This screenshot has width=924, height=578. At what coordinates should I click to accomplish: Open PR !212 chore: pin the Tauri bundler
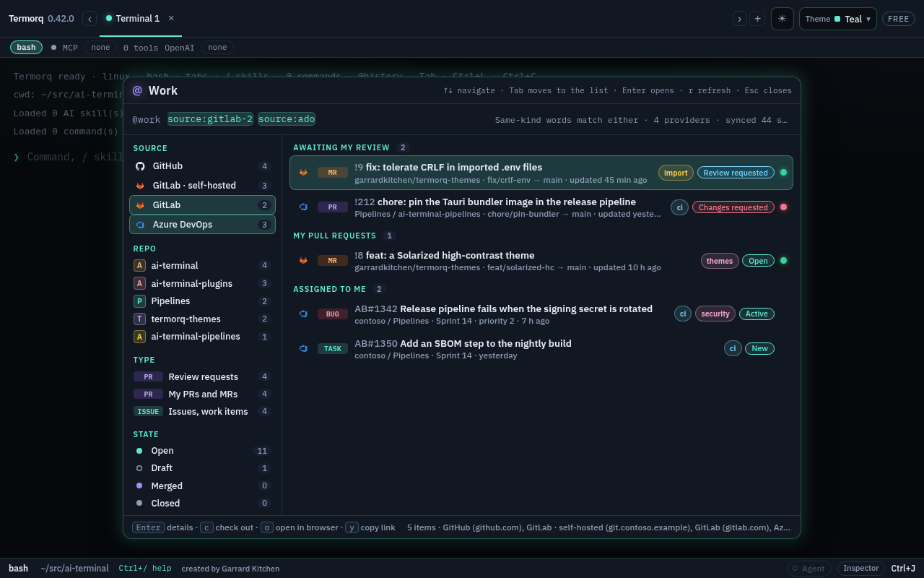541,207
